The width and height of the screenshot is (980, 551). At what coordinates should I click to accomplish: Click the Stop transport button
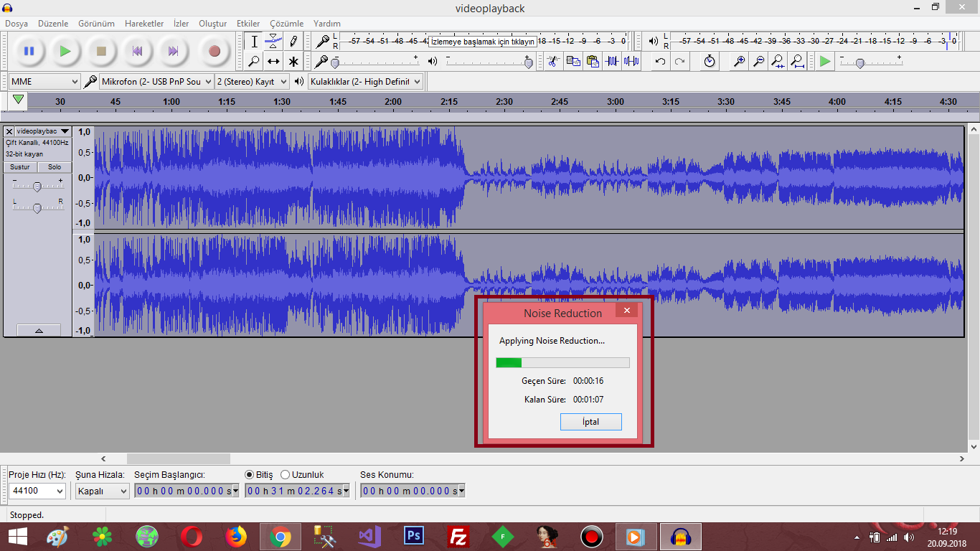tap(101, 51)
